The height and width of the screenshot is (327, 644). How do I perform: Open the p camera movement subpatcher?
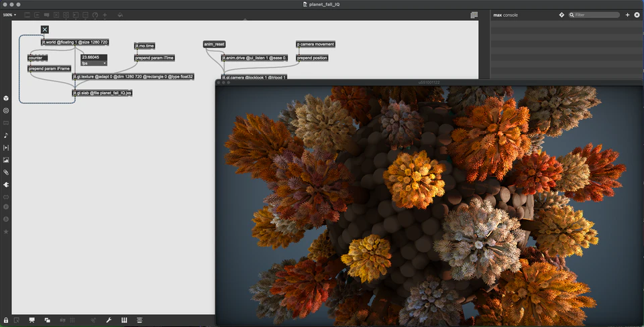(315, 44)
